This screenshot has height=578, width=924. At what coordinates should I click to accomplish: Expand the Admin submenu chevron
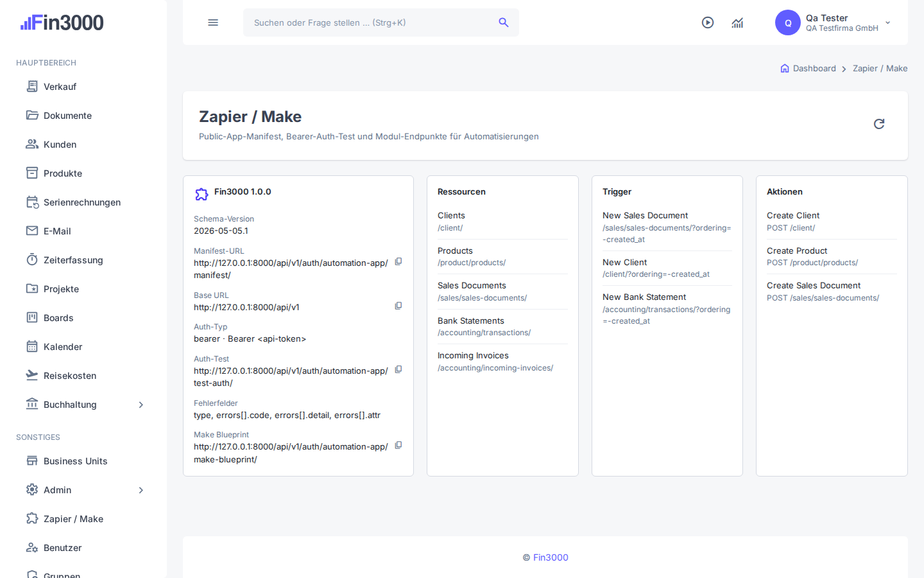pyautogui.click(x=141, y=490)
